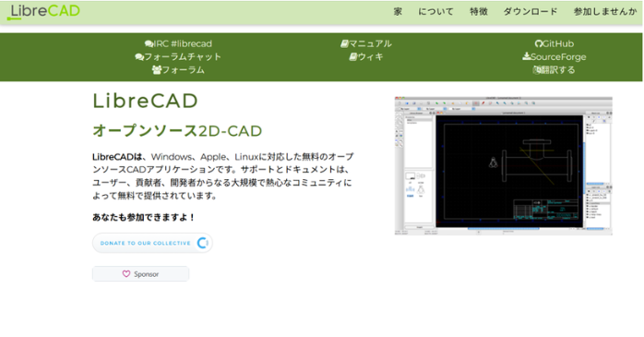644x337 pixels.
Task: Click the book icon beside ウィキ
Action: [353, 56]
